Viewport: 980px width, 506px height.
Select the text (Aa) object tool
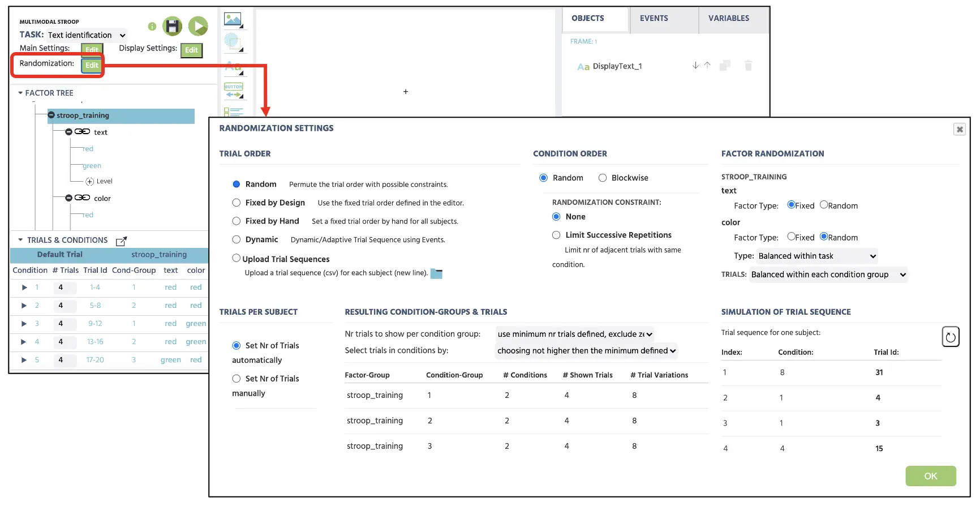tap(233, 67)
